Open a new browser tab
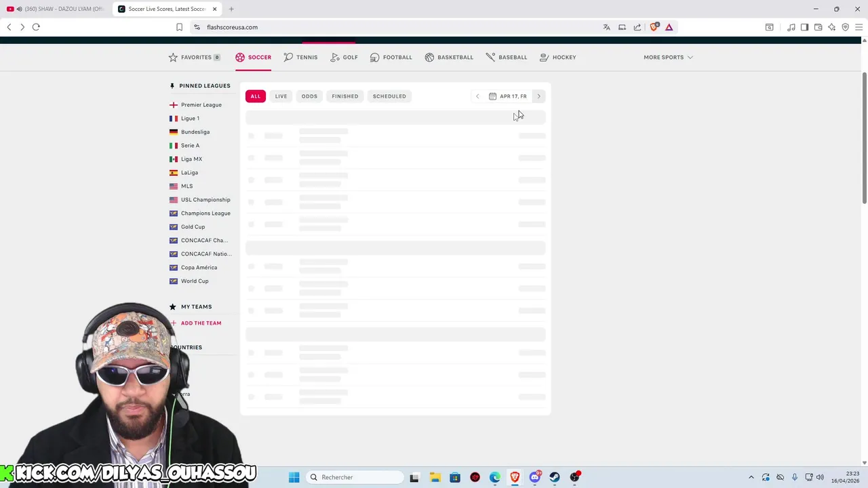The width and height of the screenshot is (868, 488). point(231,9)
